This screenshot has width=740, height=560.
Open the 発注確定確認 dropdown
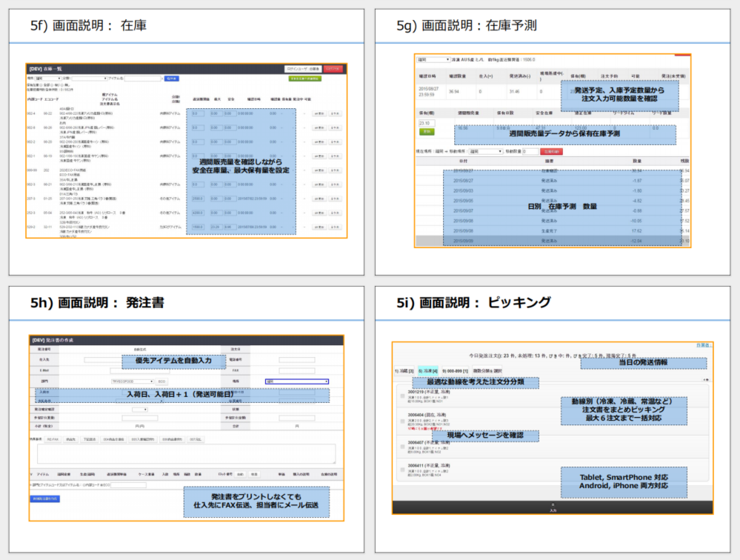140,410
